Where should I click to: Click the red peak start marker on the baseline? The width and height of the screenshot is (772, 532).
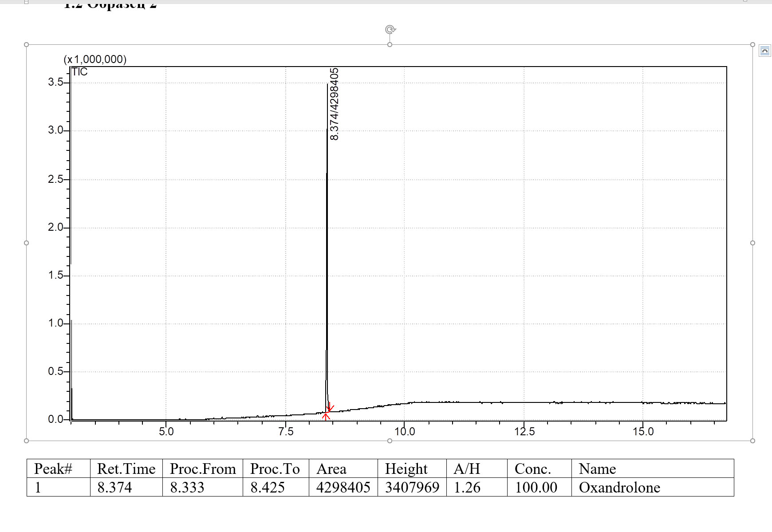[326, 416]
